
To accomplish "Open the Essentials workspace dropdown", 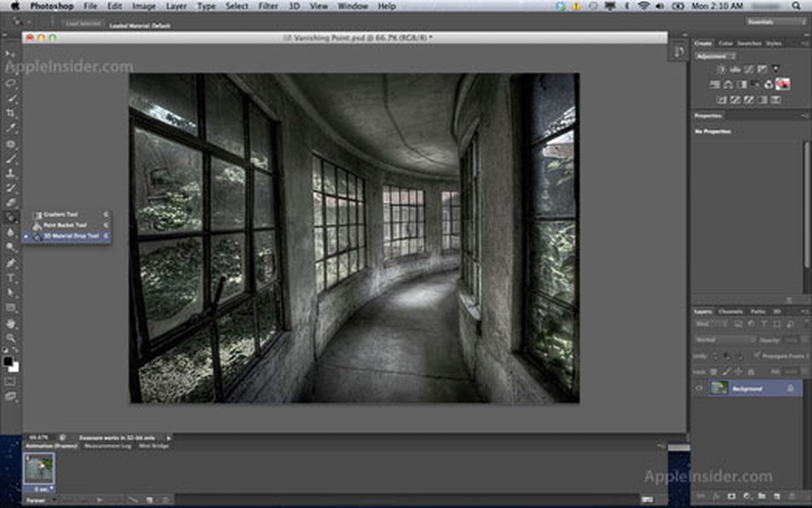I will (775, 22).
